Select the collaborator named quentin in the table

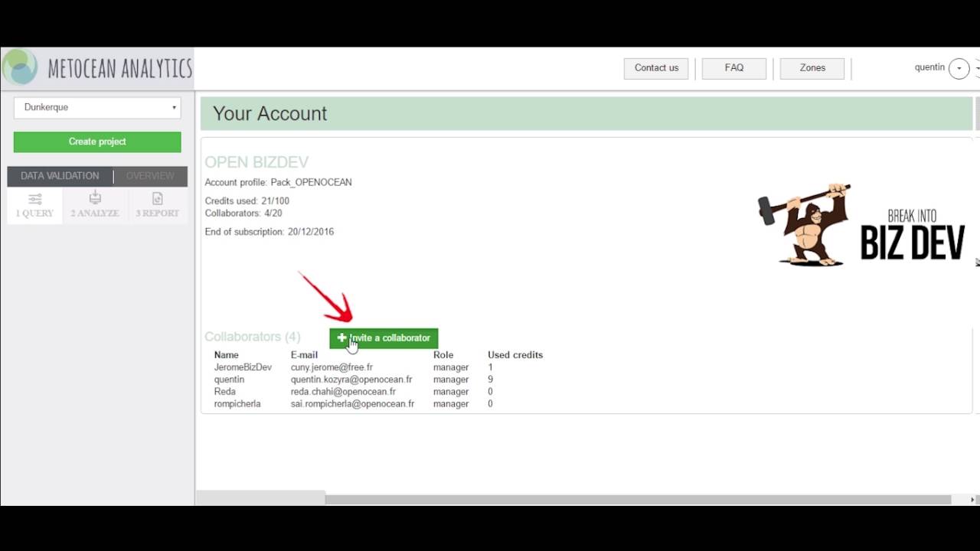(x=229, y=380)
